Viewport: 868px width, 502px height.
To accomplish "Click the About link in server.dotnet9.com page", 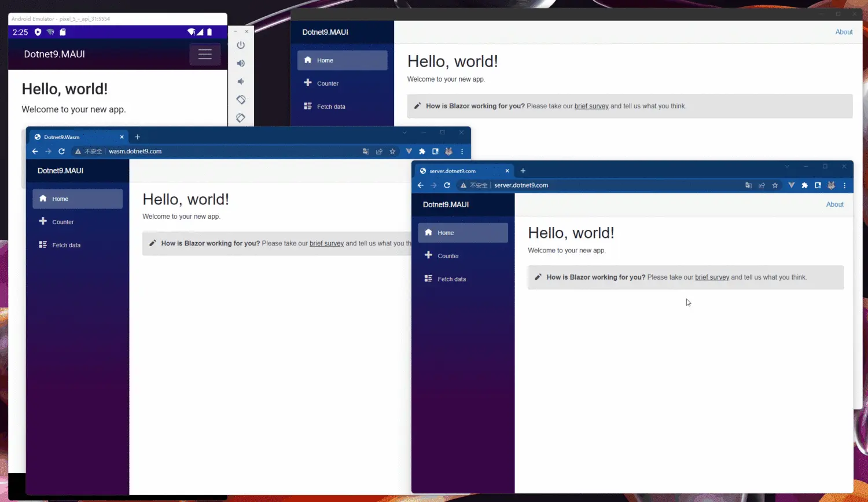I will (834, 204).
